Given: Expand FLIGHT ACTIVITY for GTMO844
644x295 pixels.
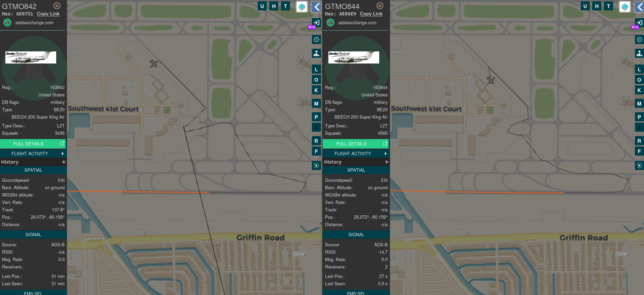Looking at the screenshot, I should point(356,154).
